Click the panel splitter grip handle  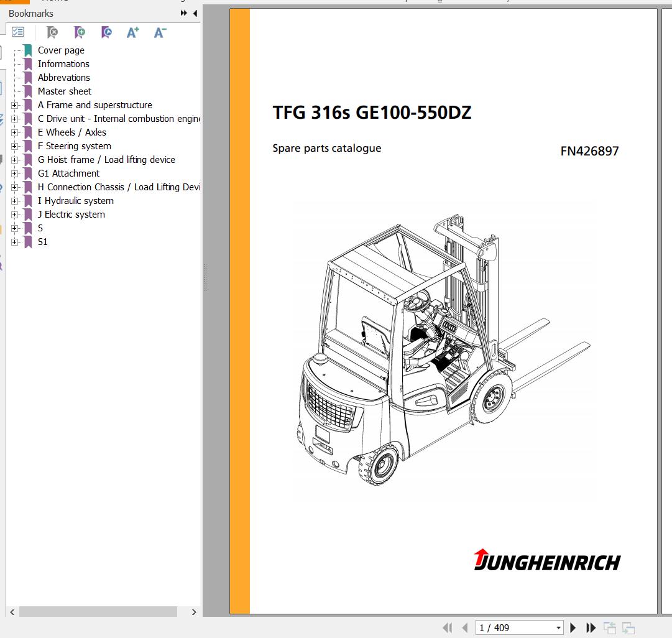(x=205, y=277)
